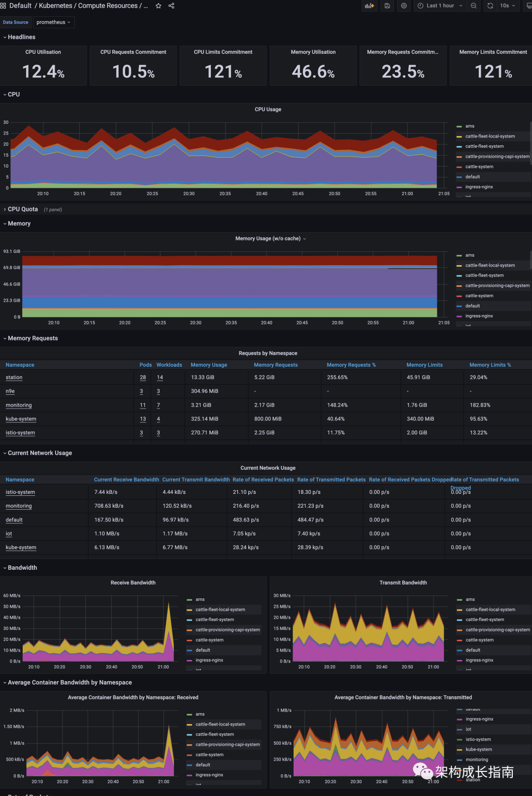Open the station namespace link
The height and width of the screenshot is (796, 532).
coord(14,378)
